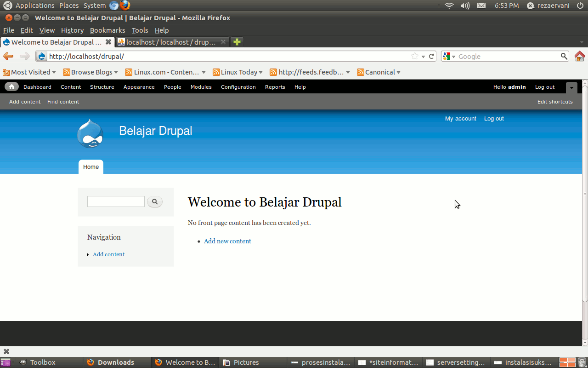Toggle the shortcut drawer arrow
The height and width of the screenshot is (368, 588).
click(571, 87)
